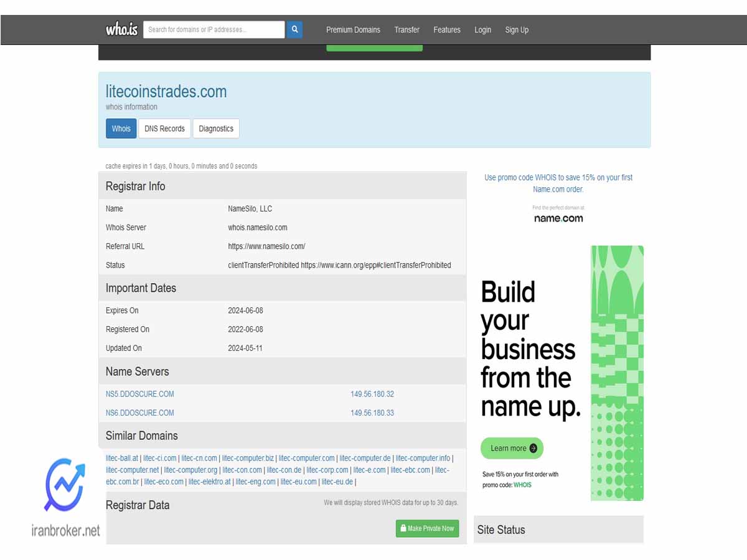747x560 pixels.
Task: Click the Registrar Data heading
Action: pyautogui.click(x=138, y=505)
